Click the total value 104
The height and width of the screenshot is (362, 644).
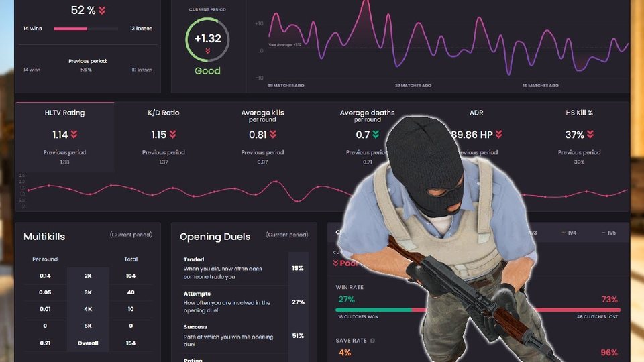pos(131,276)
